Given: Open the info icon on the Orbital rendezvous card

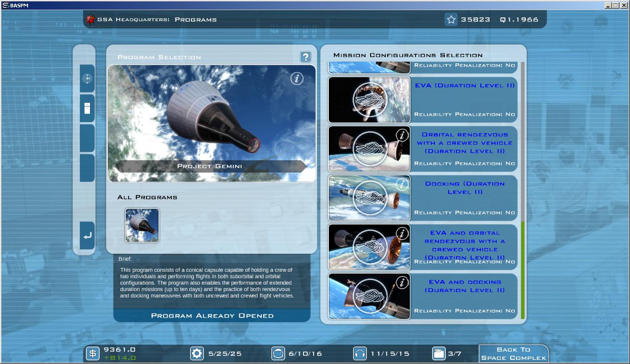Looking at the screenshot, I should (x=402, y=135).
